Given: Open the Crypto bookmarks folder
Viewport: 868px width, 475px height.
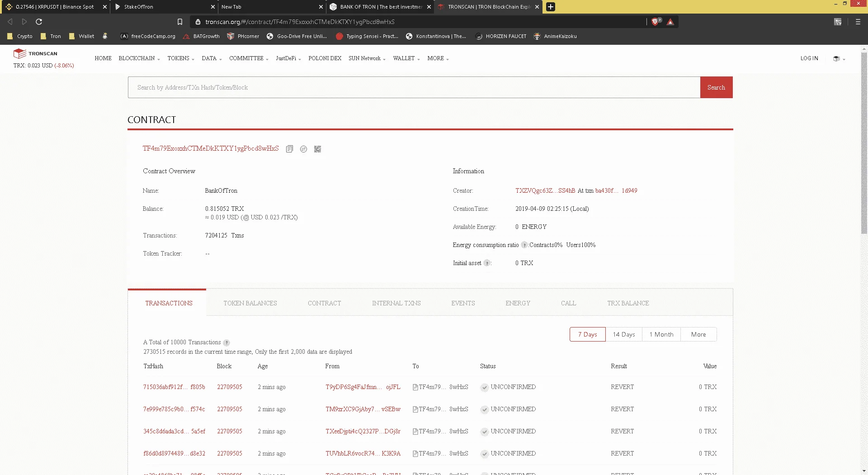Looking at the screenshot, I should tap(20, 36).
